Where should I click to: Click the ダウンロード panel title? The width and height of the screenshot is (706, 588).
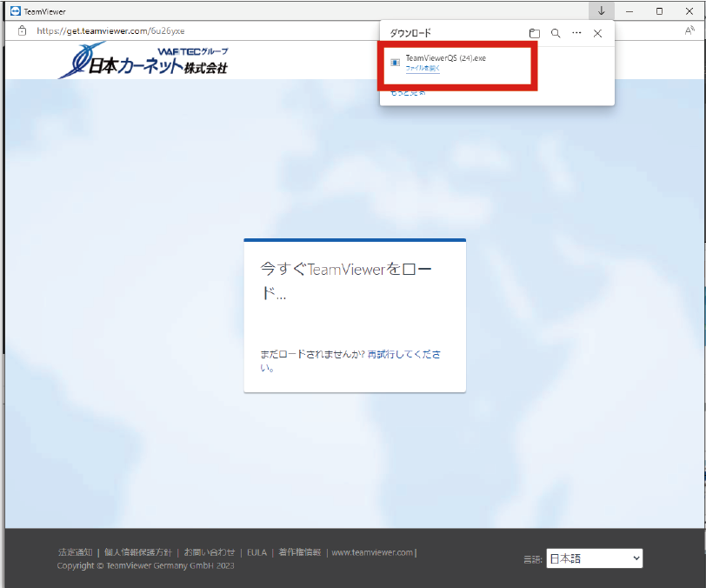pos(410,33)
